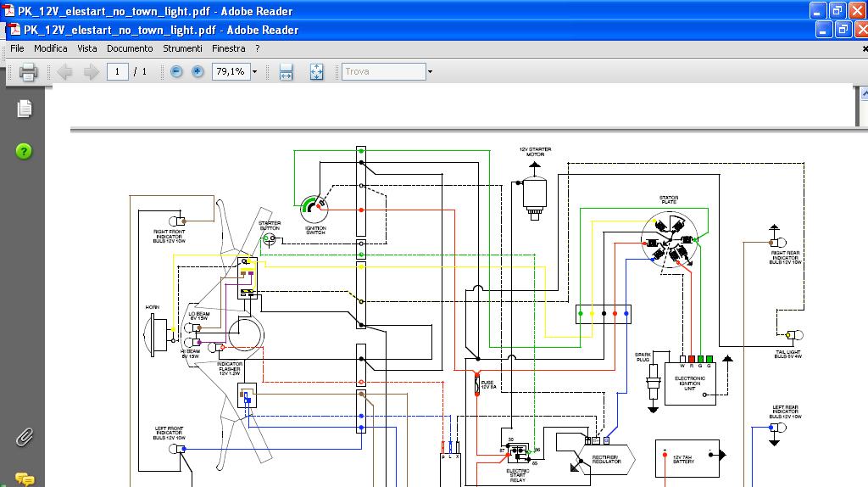Click the 12V 7AH BATTERY label
Image resolution: width=868 pixels, height=487 pixels.
click(x=682, y=459)
